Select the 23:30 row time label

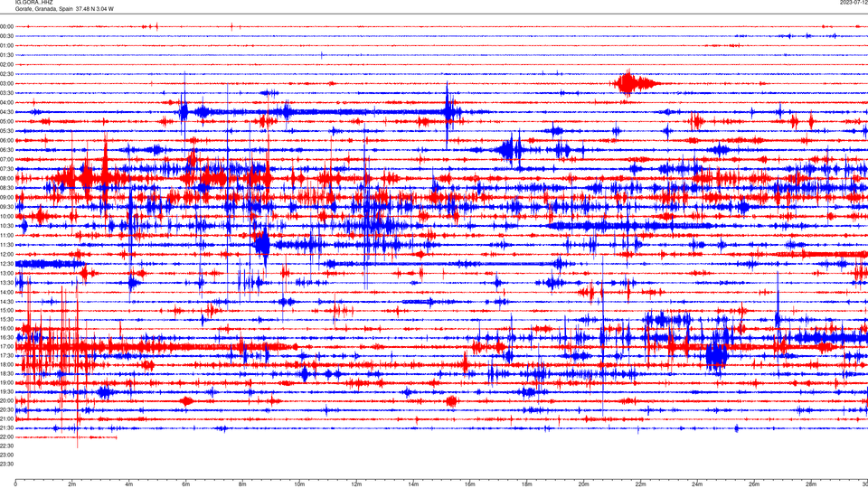point(6,465)
